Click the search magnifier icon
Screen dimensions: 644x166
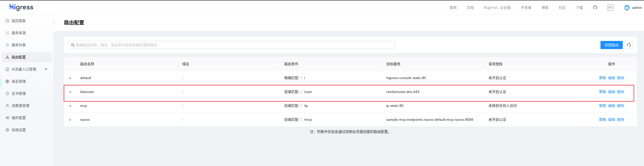(73, 45)
